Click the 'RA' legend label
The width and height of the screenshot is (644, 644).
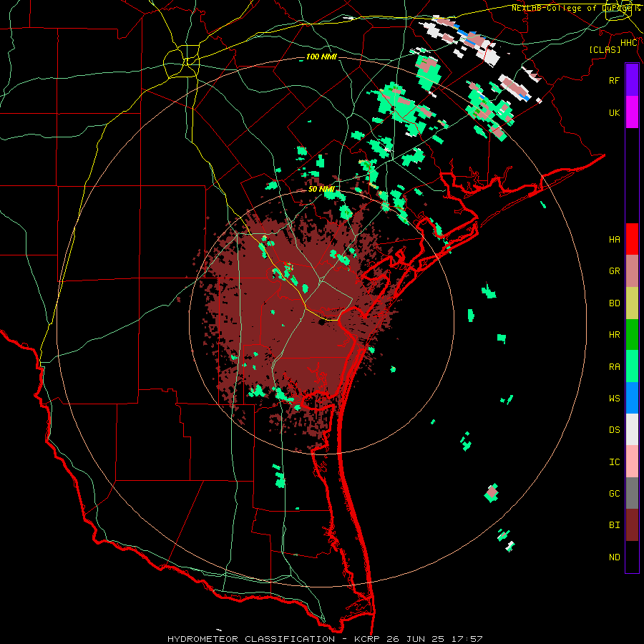tap(614, 367)
